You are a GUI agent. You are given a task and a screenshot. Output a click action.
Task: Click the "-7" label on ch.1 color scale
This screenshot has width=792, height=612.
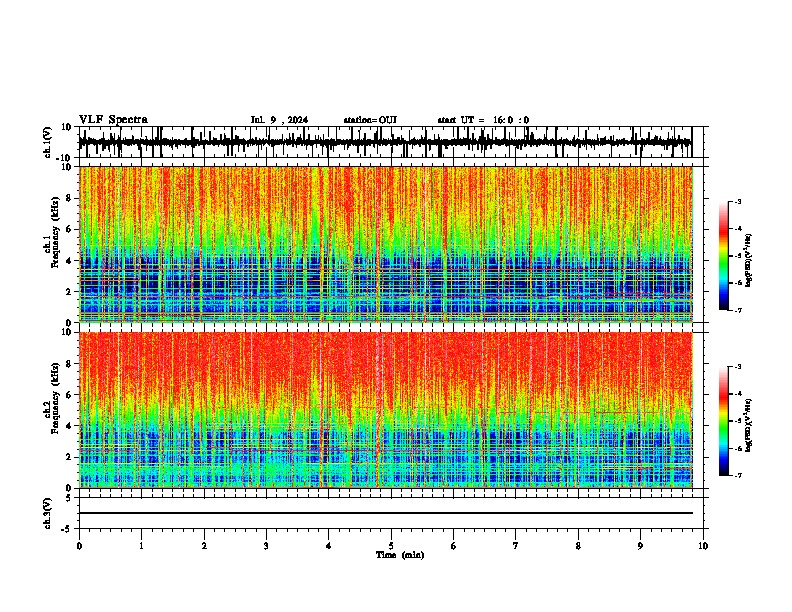point(738,310)
